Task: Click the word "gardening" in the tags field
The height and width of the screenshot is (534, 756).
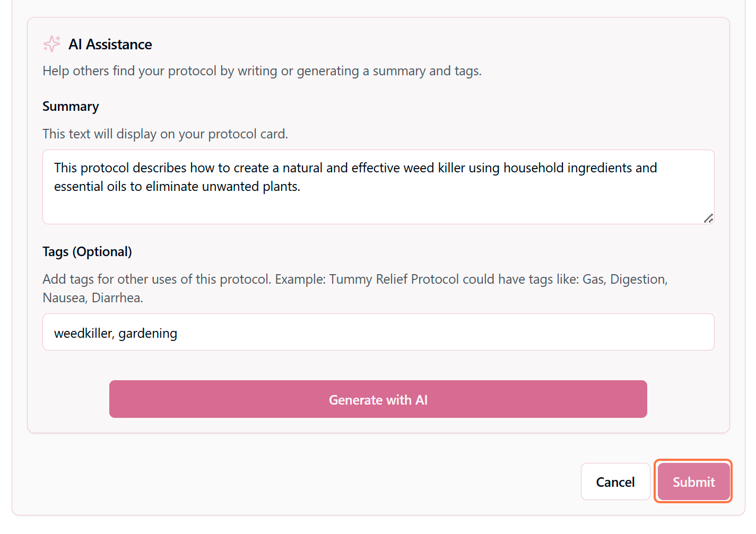Action: pos(147,334)
